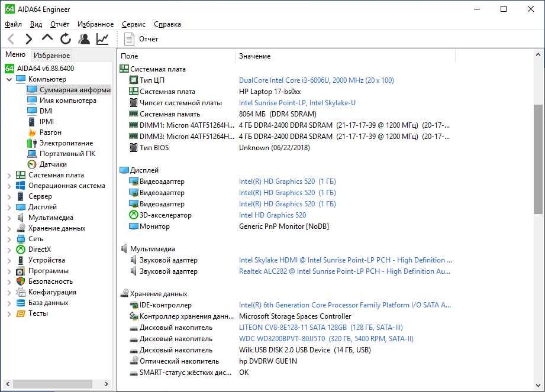The height and width of the screenshot is (392, 545).
Task: Expand the Операционная система node
Action: pos(9,186)
